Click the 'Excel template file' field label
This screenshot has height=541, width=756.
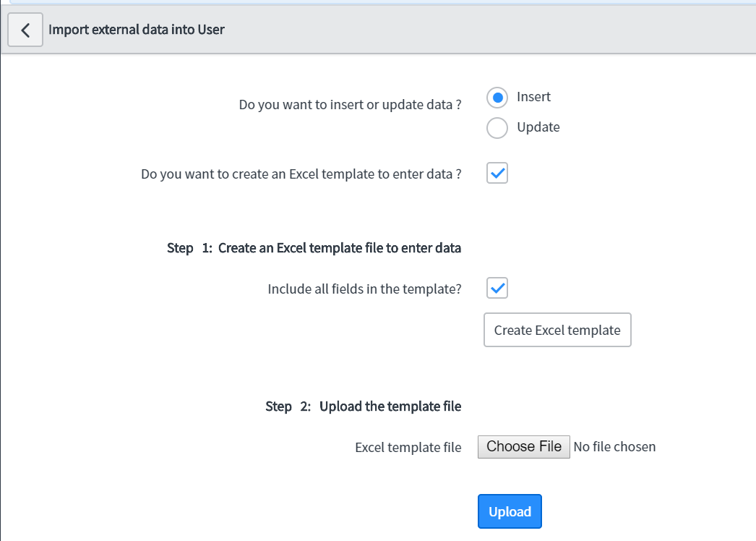pos(408,447)
